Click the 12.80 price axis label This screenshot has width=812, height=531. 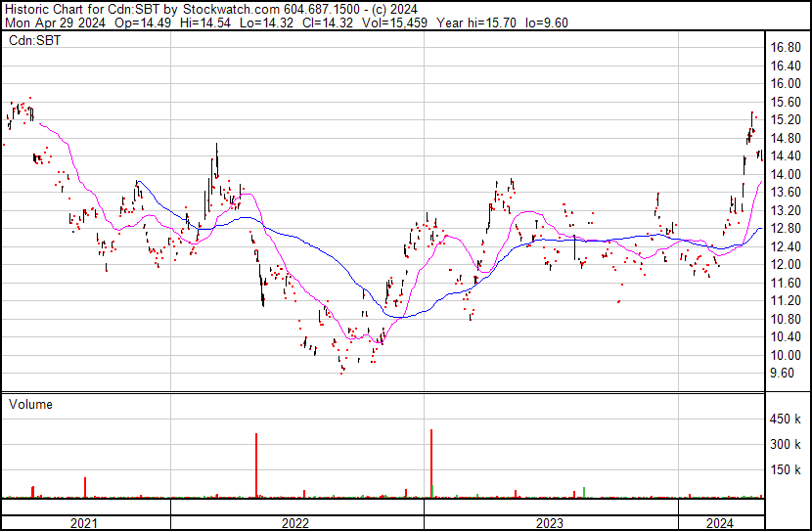(786, 228)
